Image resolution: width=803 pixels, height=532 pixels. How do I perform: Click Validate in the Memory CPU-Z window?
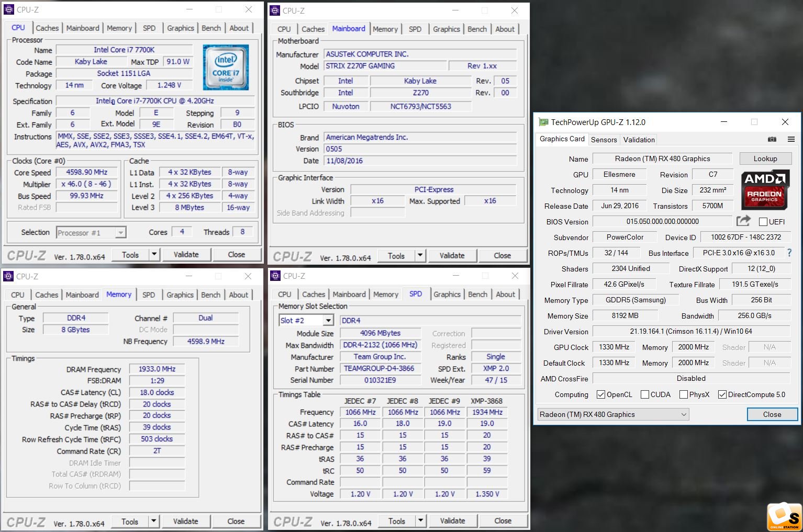pyautogui.click(x=186, y=522)
